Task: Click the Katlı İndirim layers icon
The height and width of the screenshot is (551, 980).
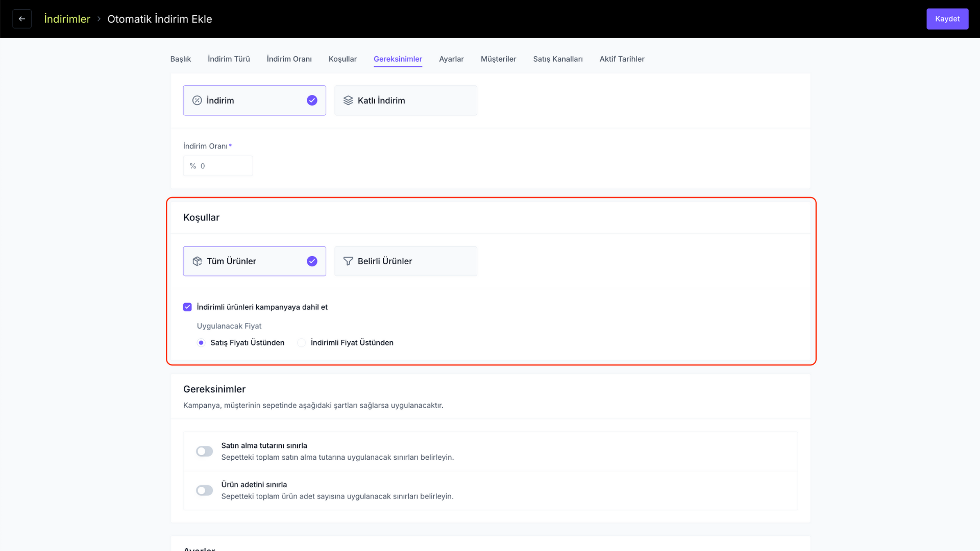Action: point(348,101)
